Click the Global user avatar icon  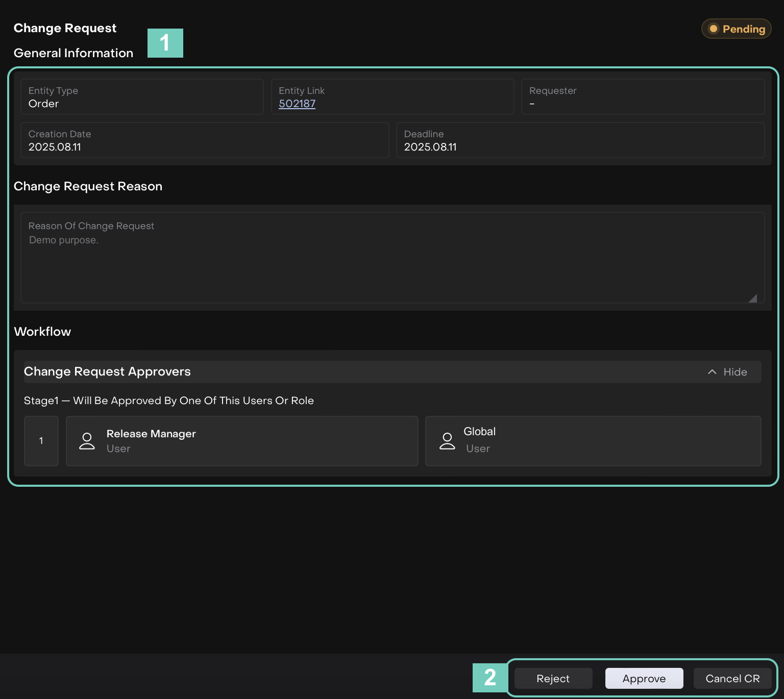(x=447, y=441)
